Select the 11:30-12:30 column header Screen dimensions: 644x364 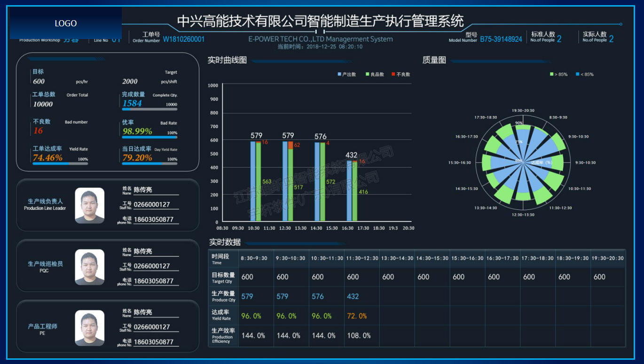tap(362, 258)
